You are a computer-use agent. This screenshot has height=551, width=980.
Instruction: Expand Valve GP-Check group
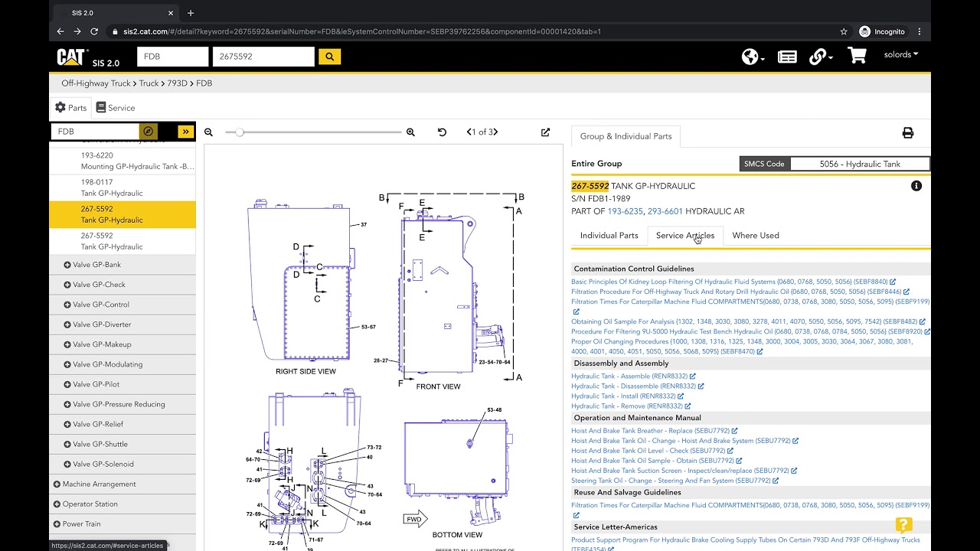pyautogui.click(x=67, y=285)
